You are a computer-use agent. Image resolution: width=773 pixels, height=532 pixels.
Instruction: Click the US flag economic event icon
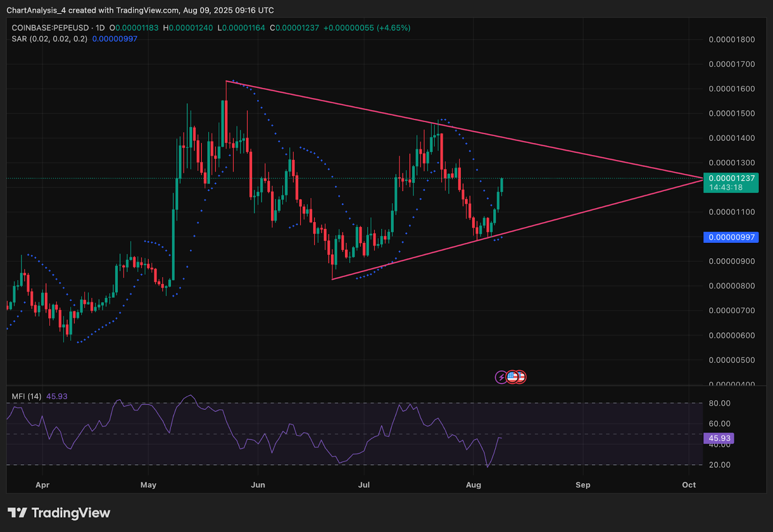(x=513, y=377)
